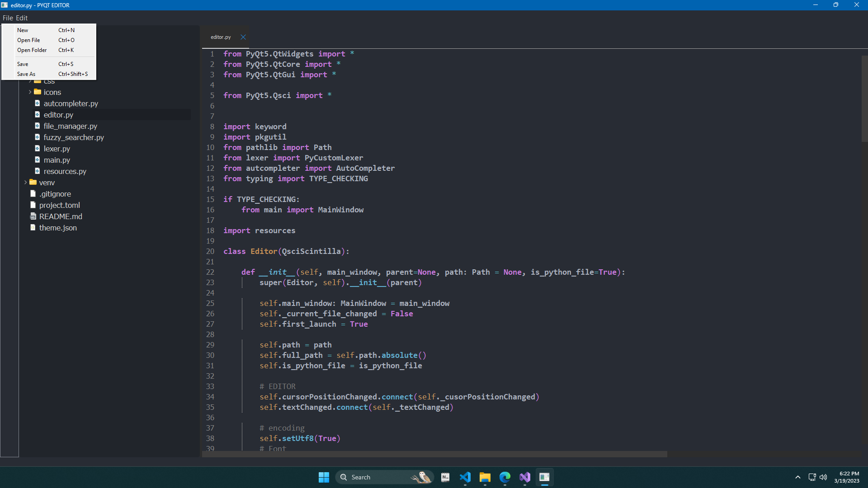
Task: Click the volume speaker tray icon
Action: (823, 477)
